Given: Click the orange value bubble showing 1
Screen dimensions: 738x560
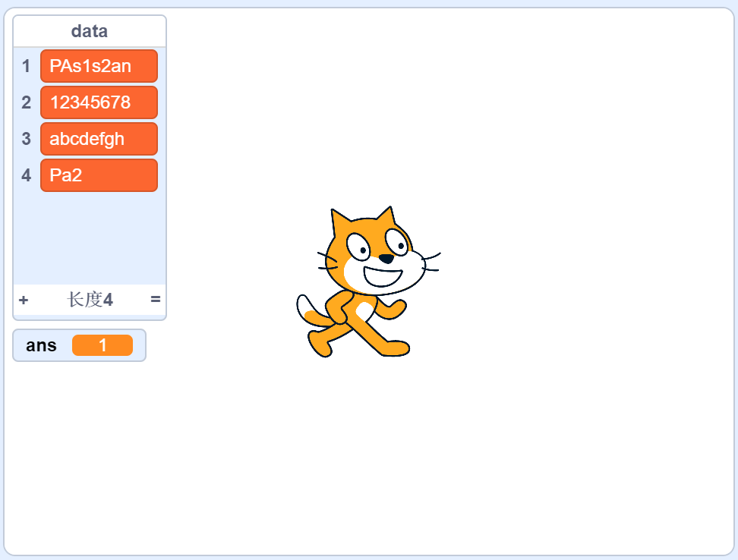Looking at the screenshot, I should coord(103,345).
